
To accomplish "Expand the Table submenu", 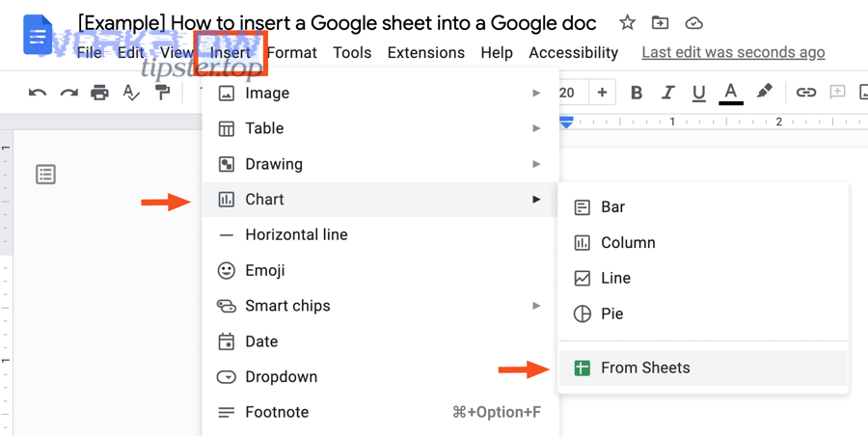I will pos(380,128).
